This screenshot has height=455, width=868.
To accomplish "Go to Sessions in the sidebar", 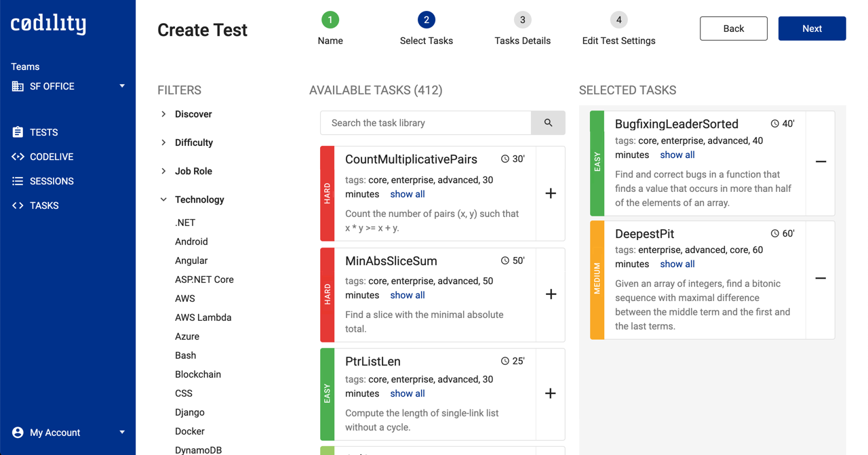I will [x=51, y=181].
